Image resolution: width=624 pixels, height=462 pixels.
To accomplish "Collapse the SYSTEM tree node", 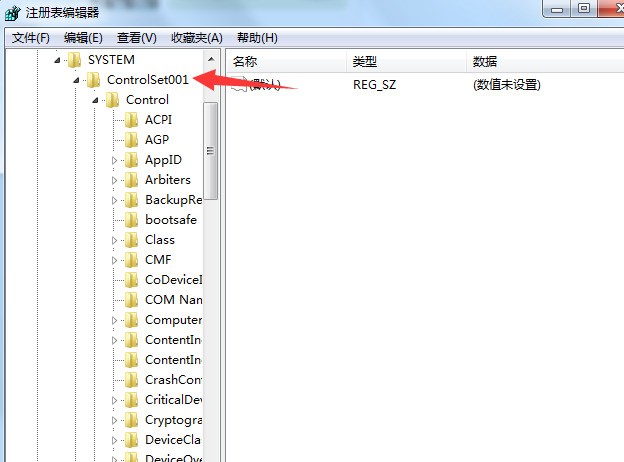I will [57, 60].
